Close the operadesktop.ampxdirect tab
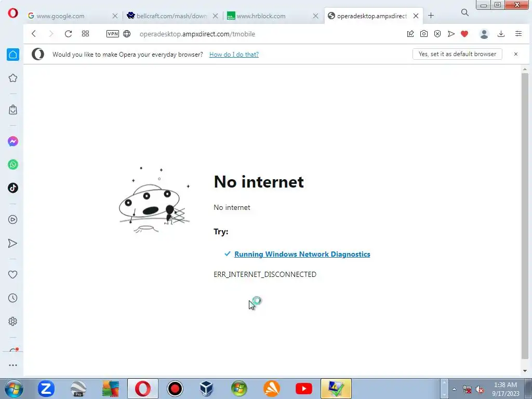 coord(416,16)
